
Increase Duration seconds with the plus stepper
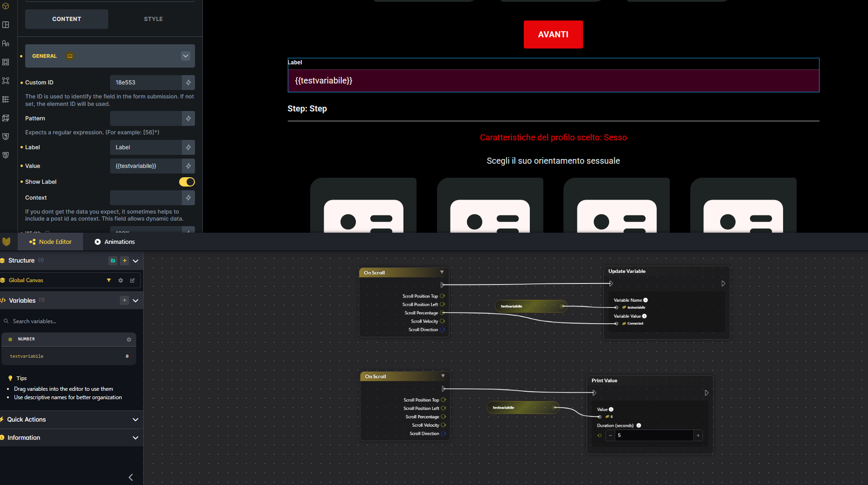tap(698, 436)
